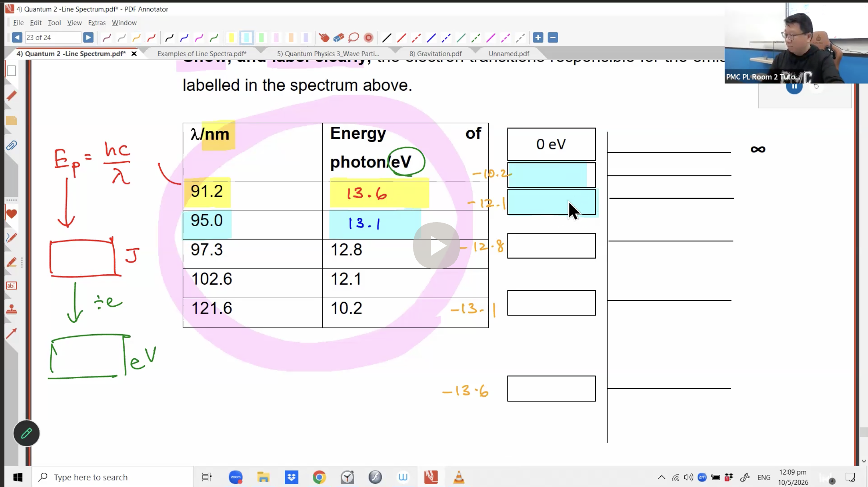The height and width of the screenshot is (487, 868).
Task: Open the Window menu
Action: (124, 23)
